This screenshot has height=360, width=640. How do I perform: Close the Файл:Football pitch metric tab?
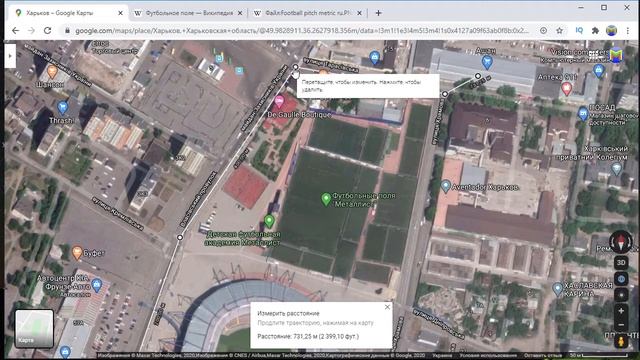click(x=359, y=13)
